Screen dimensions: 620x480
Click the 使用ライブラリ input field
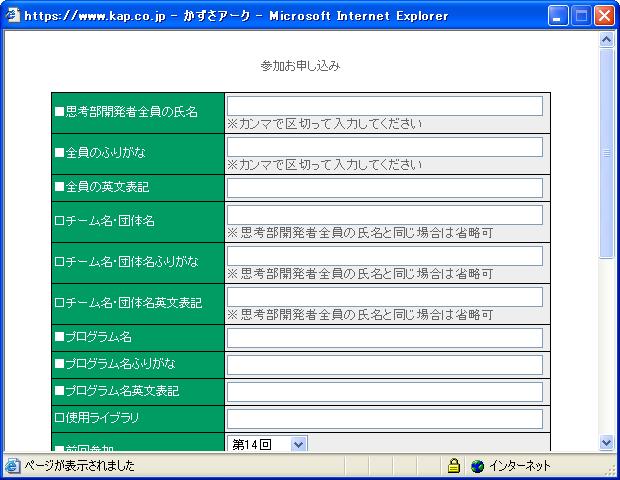point(385,419)
